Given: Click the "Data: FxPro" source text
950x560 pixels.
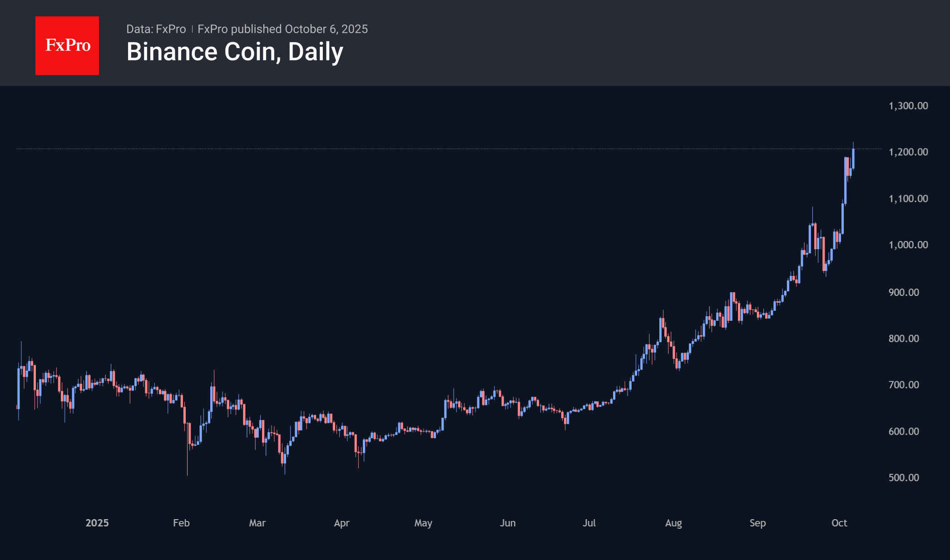Looking at the screenshot, I should [156, 29].
